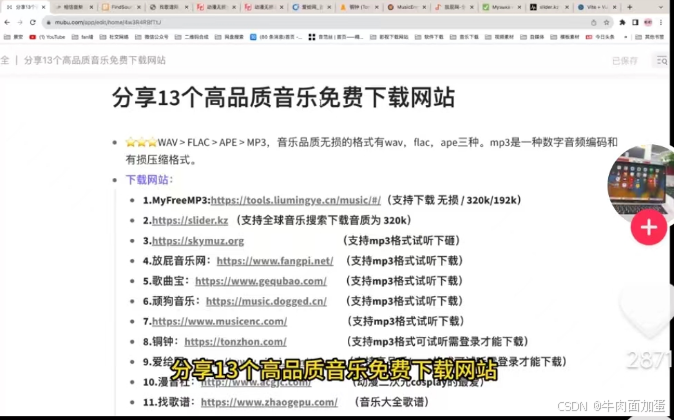This screenshot has height=420, width=674.
Task: Open the 自媒体 bookmark folder
Action: pyautogui.click(x=532, y=37)
